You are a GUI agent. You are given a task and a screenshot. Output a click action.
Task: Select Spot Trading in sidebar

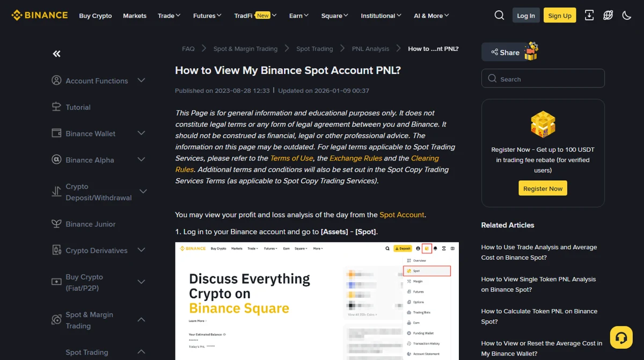[x=86, y=352]
